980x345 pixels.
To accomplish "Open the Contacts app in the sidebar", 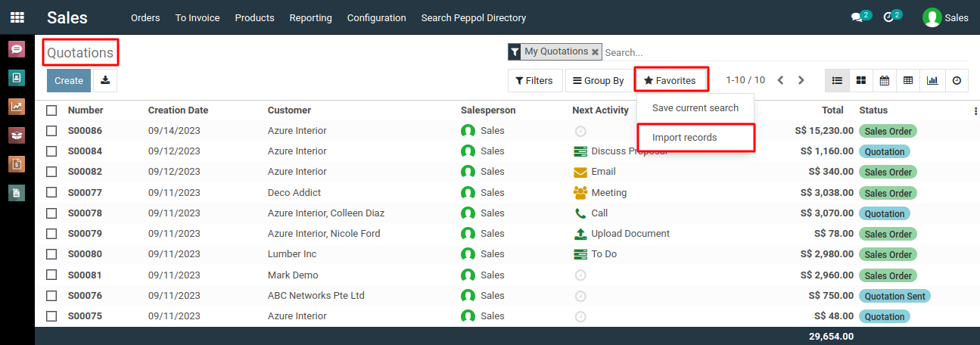I will [x=17, y=78].
